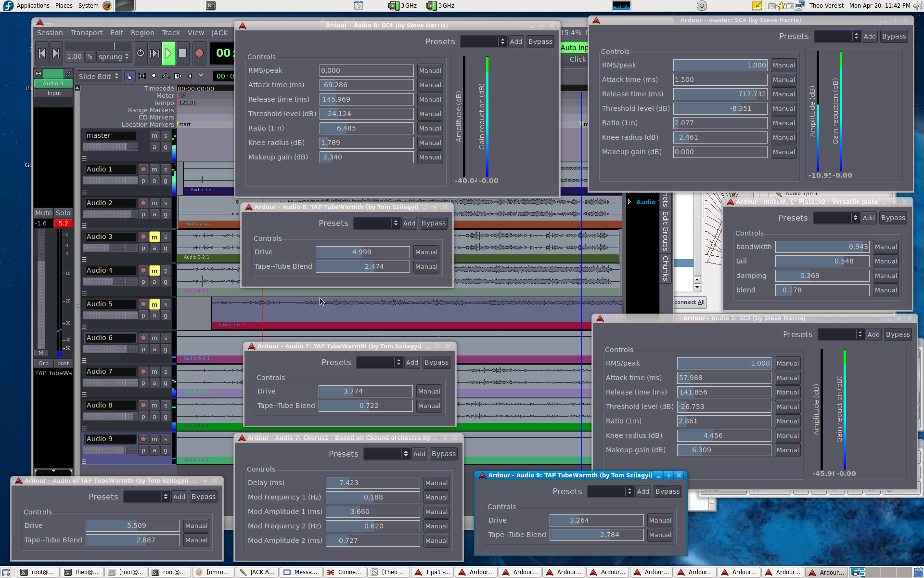Arm the master record button

coord(199,53)
